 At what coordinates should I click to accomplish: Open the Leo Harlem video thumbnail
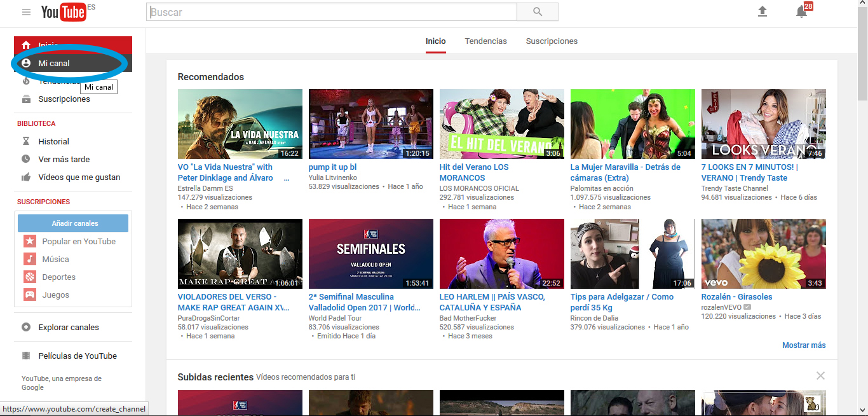502,254
